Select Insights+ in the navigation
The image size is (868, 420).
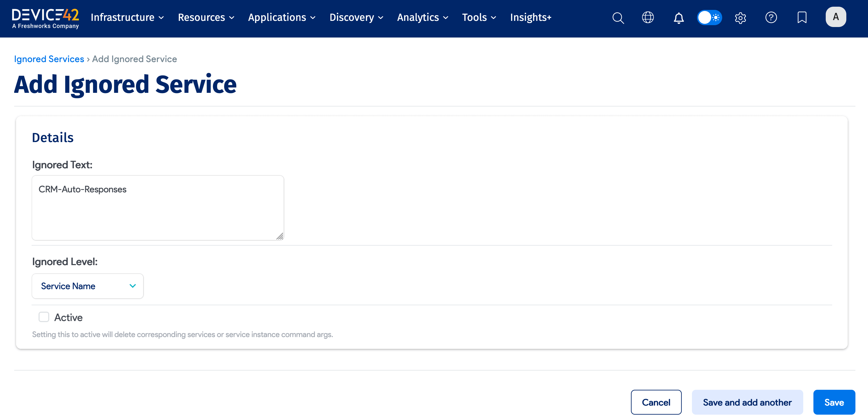click(x=530, y=17)
